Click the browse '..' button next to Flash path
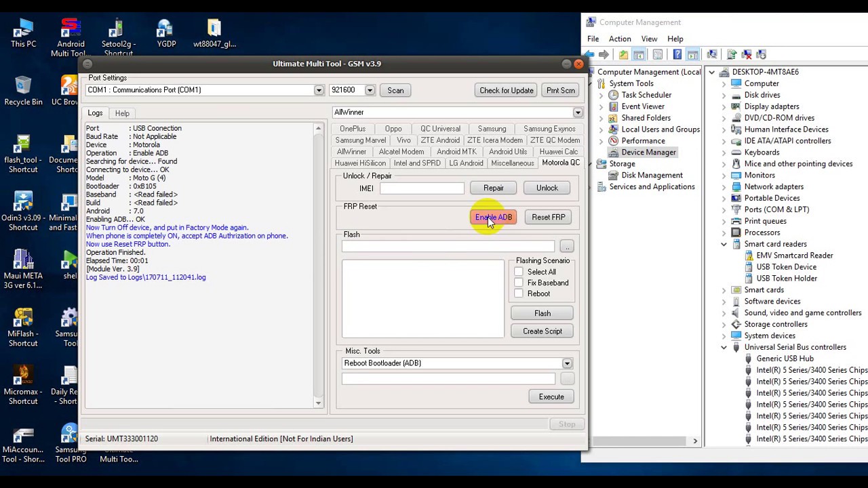This screenshot has width=868, height=488. click(x=567, y=246)
